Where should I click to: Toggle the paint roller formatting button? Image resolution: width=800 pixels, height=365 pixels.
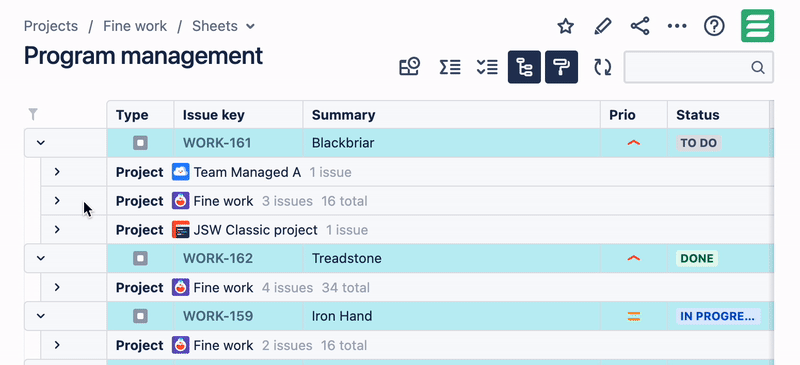coord(561,67)
